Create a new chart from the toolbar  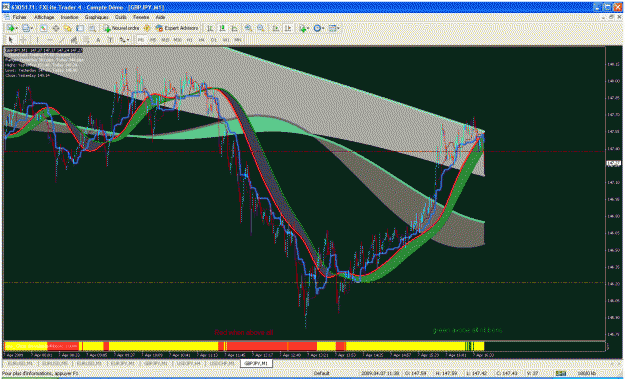pos(10,28)
